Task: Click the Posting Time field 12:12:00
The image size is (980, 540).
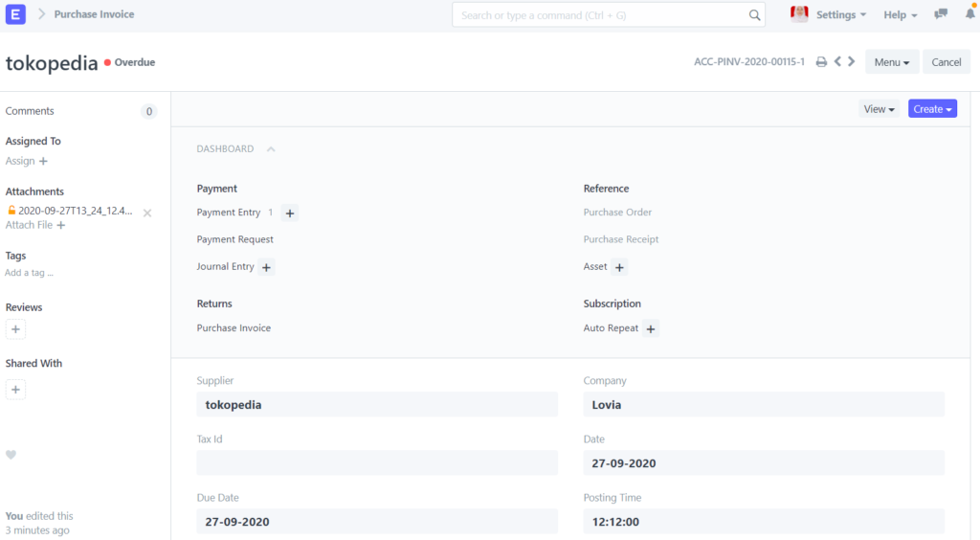Action: pos(764,521)
